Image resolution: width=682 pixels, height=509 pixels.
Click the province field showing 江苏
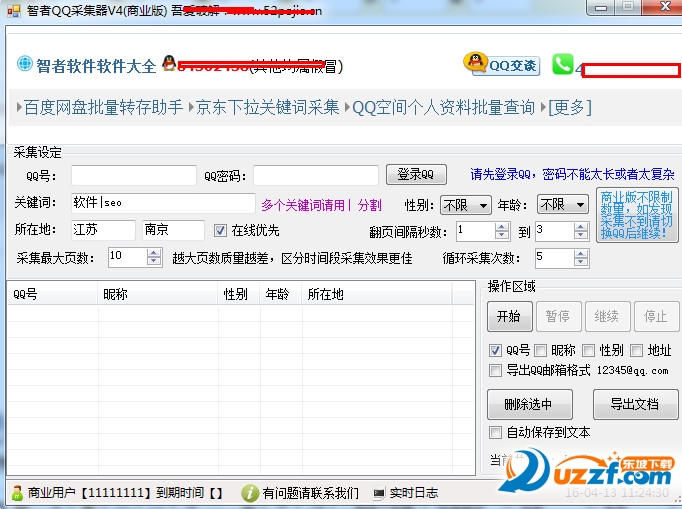(x=103, y=230)
